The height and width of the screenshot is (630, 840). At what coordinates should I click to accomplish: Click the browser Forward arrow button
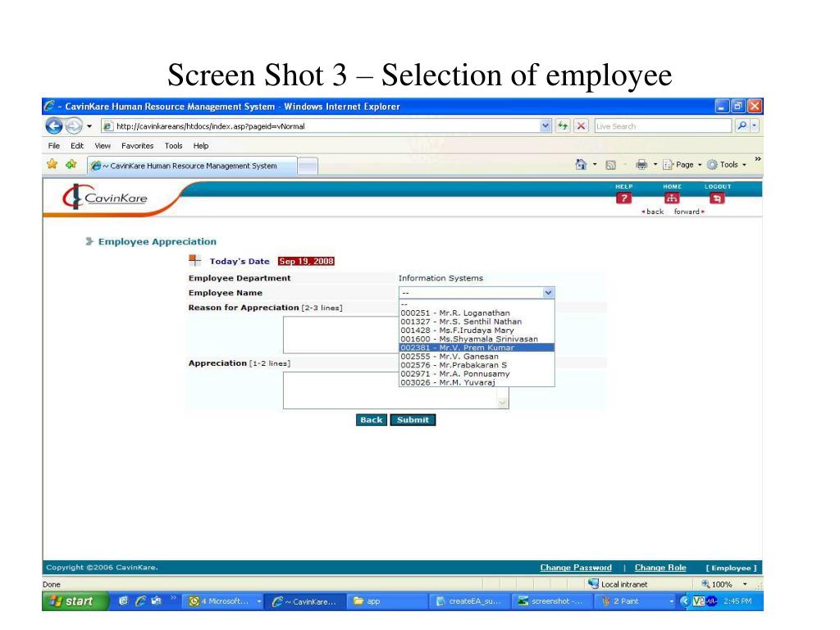point(73,126)
